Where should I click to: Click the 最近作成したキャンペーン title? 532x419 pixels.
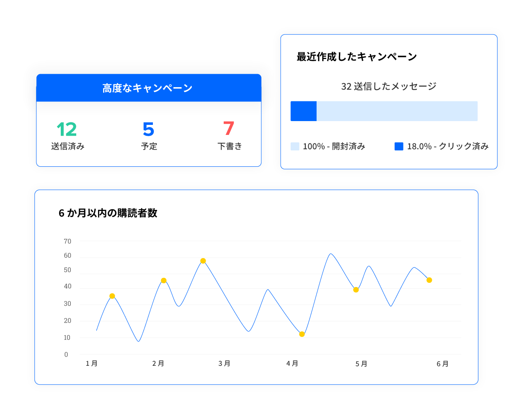click(356, 57)
